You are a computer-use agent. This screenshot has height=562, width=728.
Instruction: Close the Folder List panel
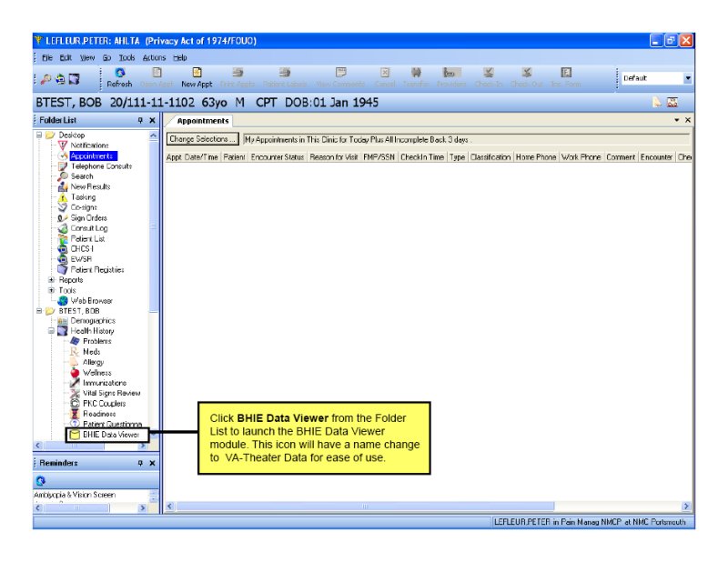click(x=152, y=120)
